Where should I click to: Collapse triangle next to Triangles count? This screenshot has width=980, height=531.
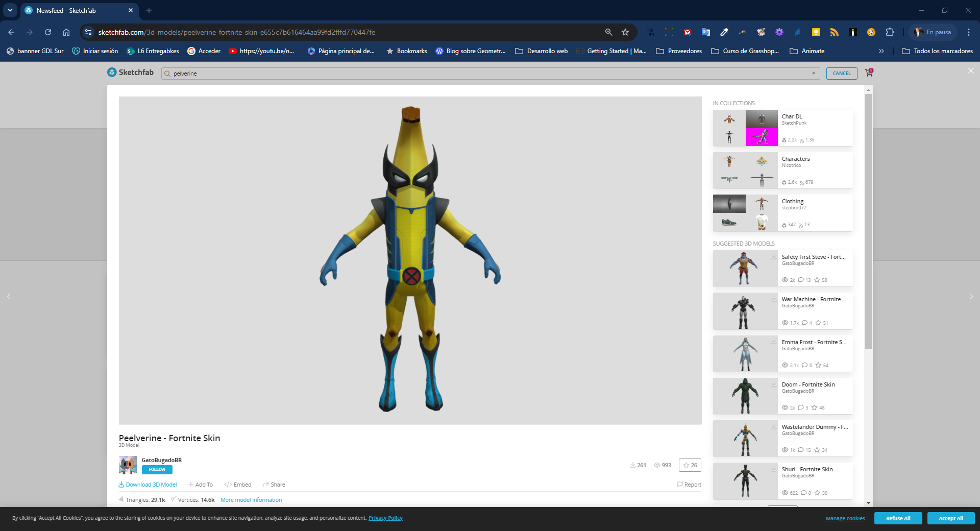pos(121,499)
